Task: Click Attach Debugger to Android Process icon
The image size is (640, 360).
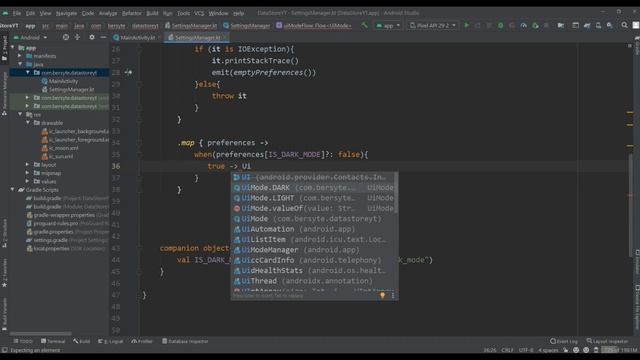Action: [535, 25]
